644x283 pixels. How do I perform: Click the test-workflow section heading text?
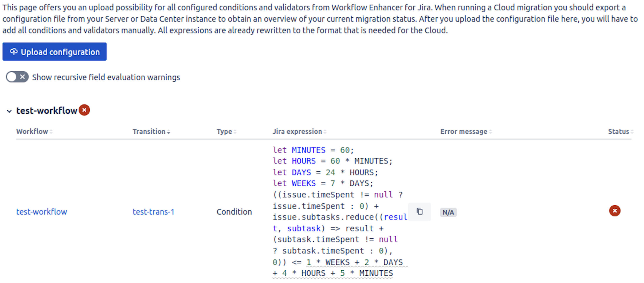(x=47, y=110)
